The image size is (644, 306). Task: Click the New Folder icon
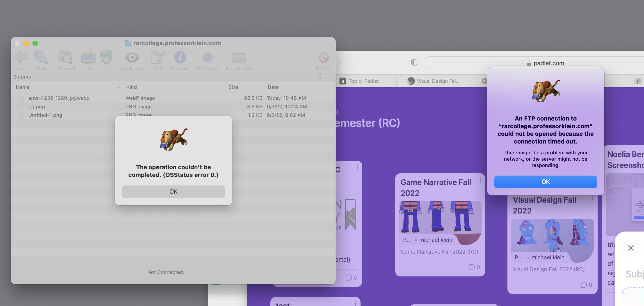239,58
